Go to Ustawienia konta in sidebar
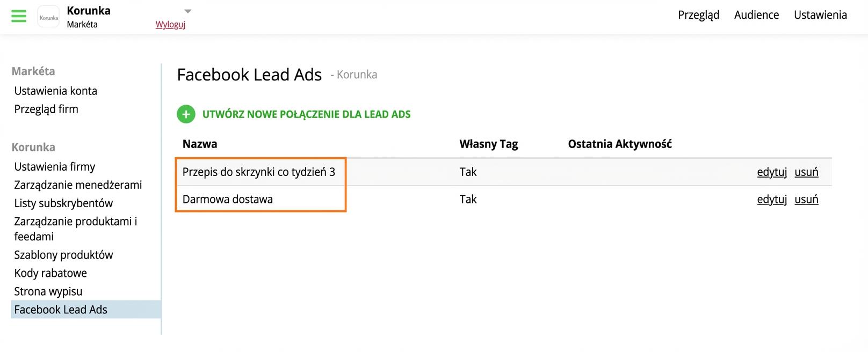868x352 pixels. point(56,91)
